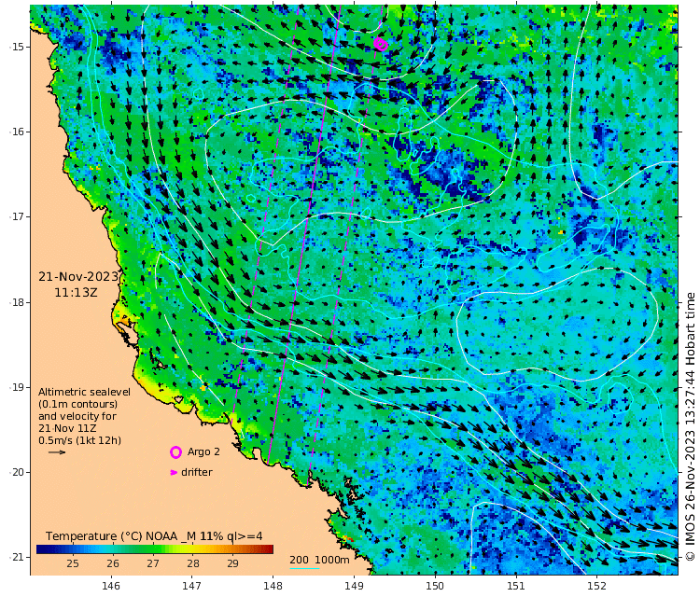Screen dimensions: 700x597
Task: Click the 0.5m/s velocity scale arrow
Action: (57, 452)
